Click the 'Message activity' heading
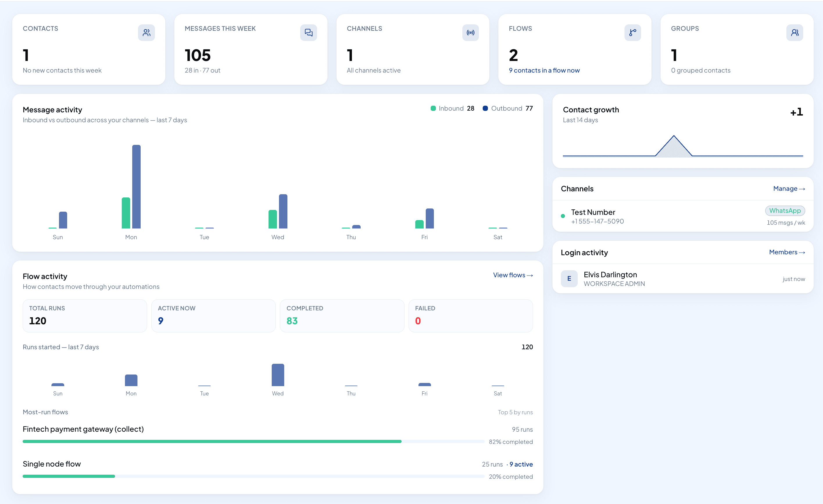This screenshot has height=504, width=823. (x=52, y=110)
